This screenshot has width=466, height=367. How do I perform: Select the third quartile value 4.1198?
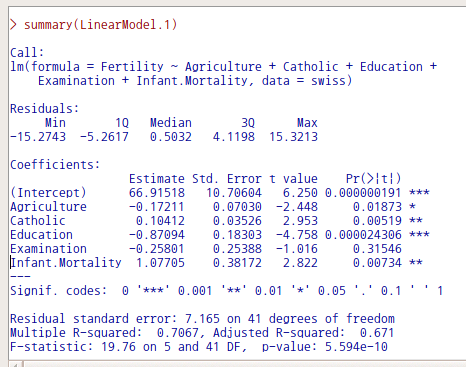[x=234, y=137]
